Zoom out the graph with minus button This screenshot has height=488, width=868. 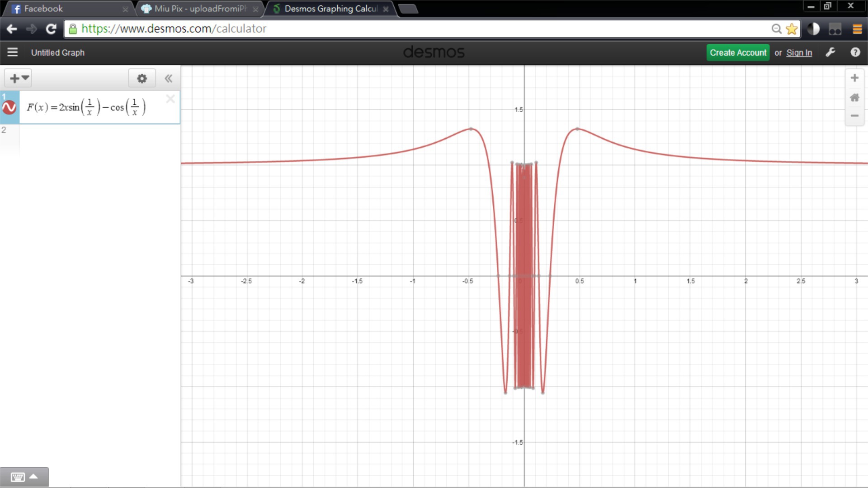click(x=854, y=116)
